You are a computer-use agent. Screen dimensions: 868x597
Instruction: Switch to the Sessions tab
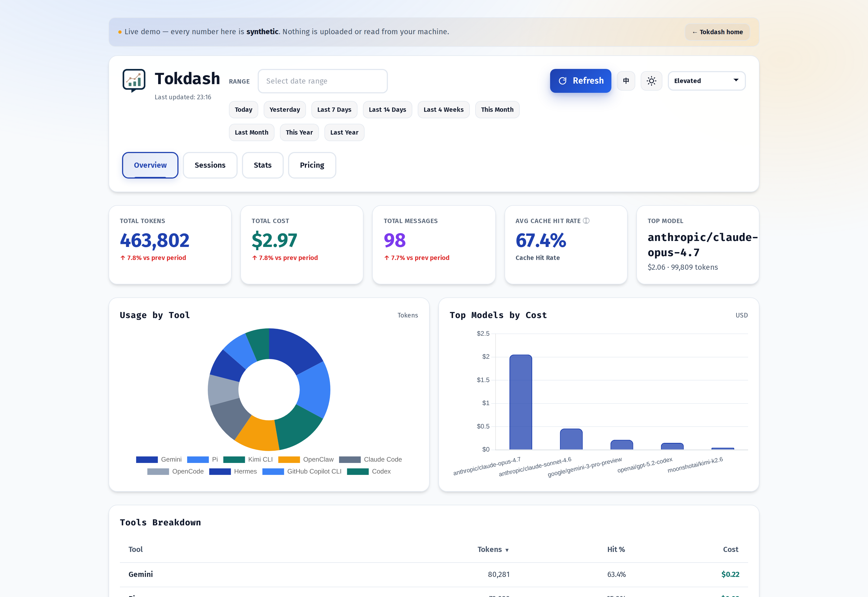[210, 165]
